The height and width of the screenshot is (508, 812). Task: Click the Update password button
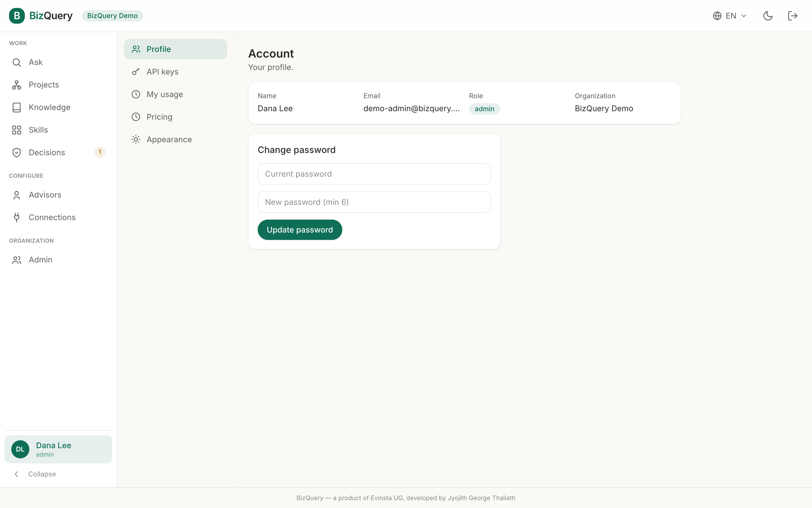pos(300,230)
